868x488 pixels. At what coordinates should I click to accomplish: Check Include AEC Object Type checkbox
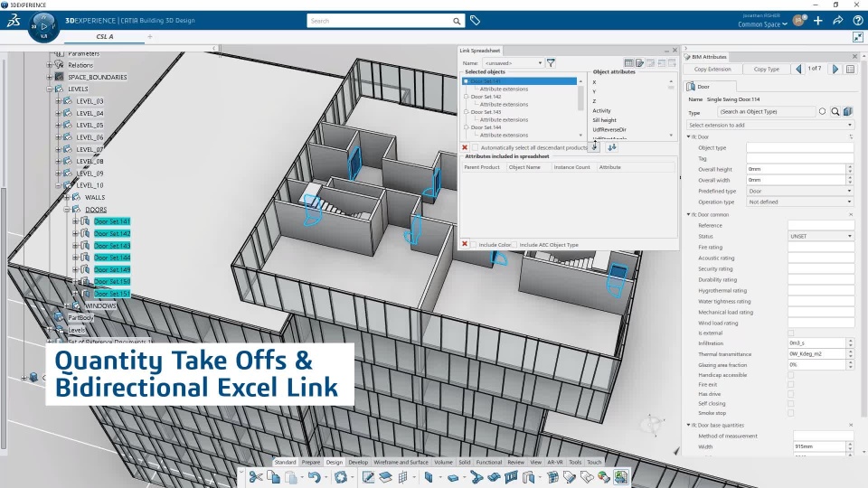pyautogui.click(x=514, y=245)
